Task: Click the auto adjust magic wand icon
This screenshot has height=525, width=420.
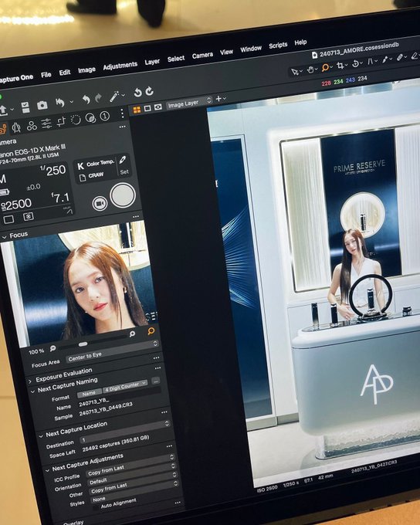Action: 114,96
